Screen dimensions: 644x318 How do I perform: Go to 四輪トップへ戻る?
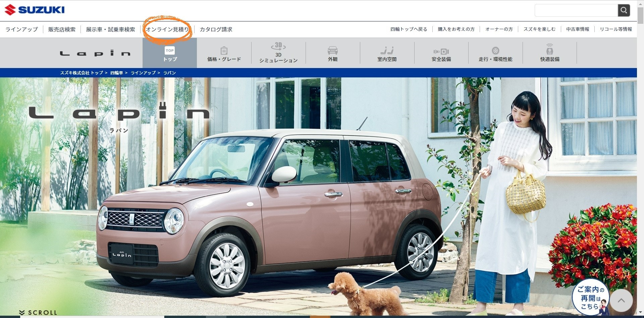point(409,29)
